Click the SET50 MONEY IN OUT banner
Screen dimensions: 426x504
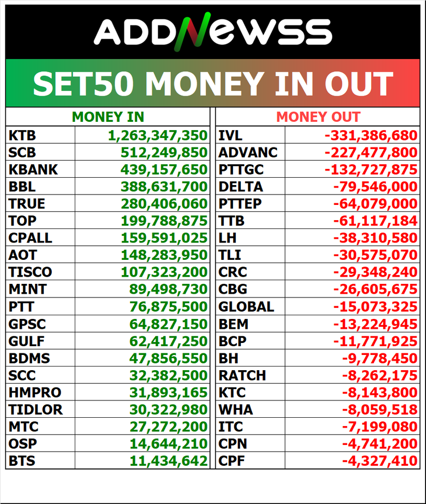213,84
